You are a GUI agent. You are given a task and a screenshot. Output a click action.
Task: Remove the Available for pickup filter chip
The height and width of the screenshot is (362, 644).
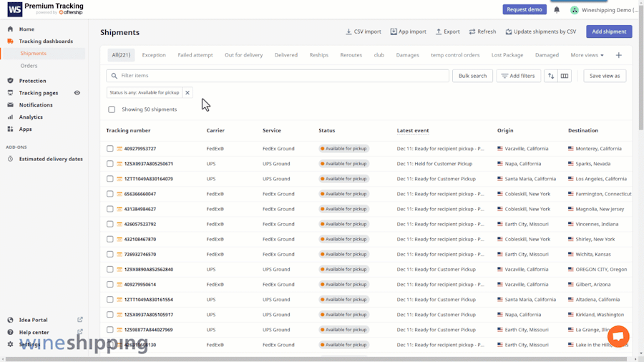pos(187,92)
